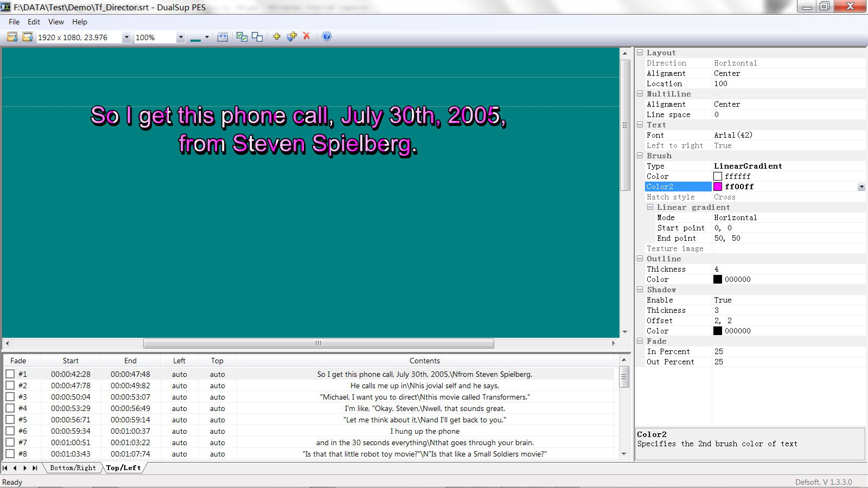Click the Contents column header
This screenshot has height=488, width=868.
(x=424, y=361)
